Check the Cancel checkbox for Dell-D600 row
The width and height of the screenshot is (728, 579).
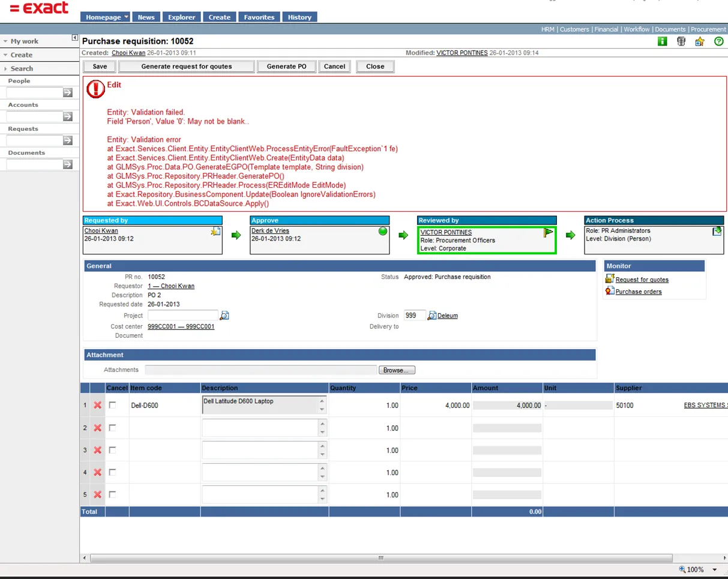(112, 406)
